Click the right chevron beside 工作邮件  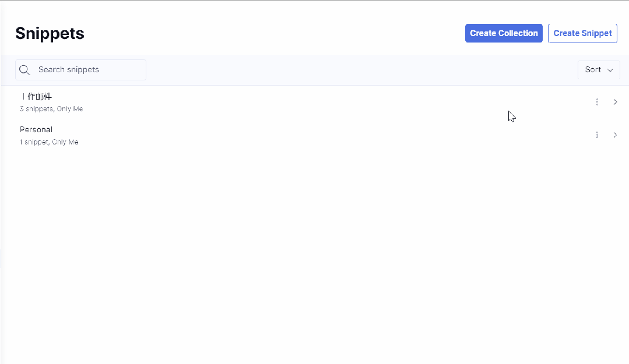(615, 101)
